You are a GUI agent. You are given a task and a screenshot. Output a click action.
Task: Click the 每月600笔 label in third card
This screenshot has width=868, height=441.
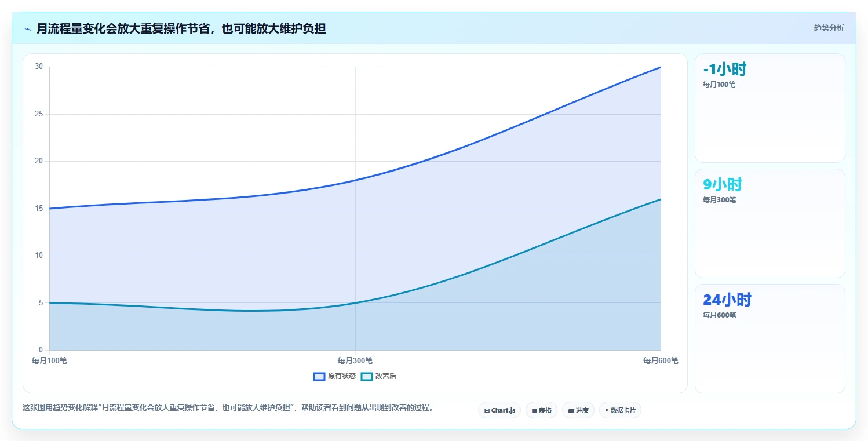[x=719, y=315]
